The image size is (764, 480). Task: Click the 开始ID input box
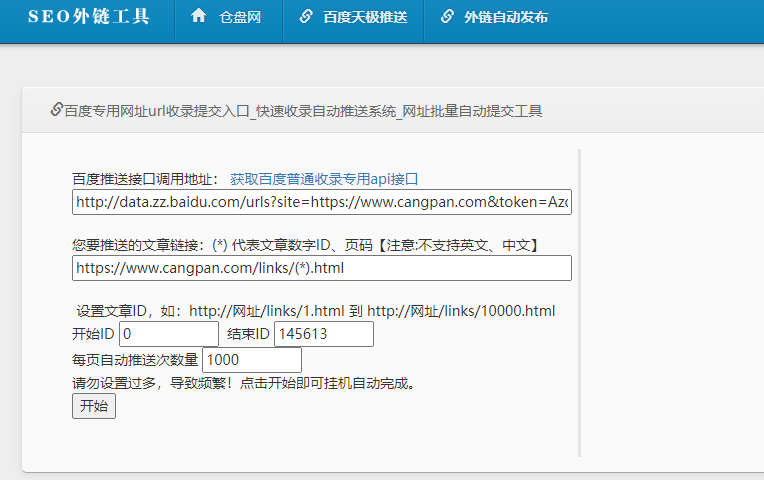(169, 334)
